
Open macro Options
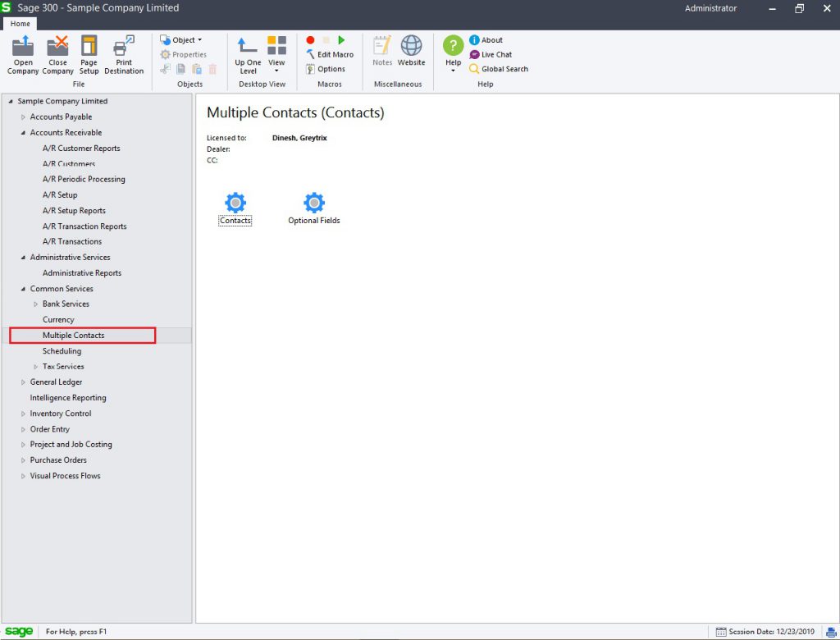pos(326,69)
